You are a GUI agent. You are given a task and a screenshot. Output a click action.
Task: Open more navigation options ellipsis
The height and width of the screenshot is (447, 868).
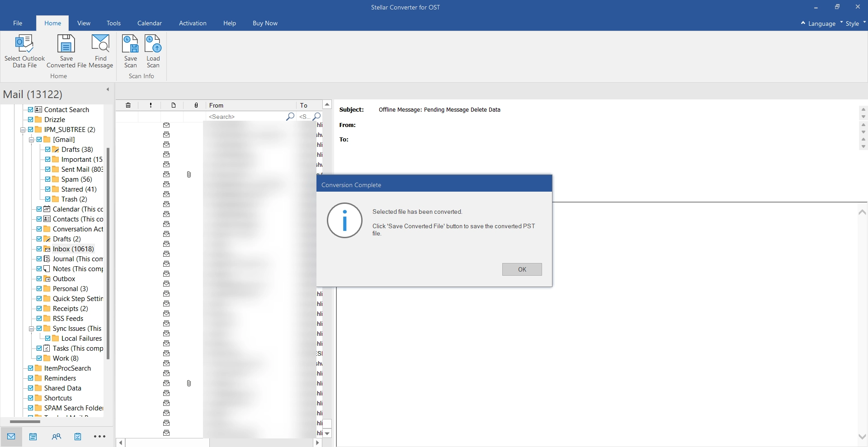click(x=99, y=437)
